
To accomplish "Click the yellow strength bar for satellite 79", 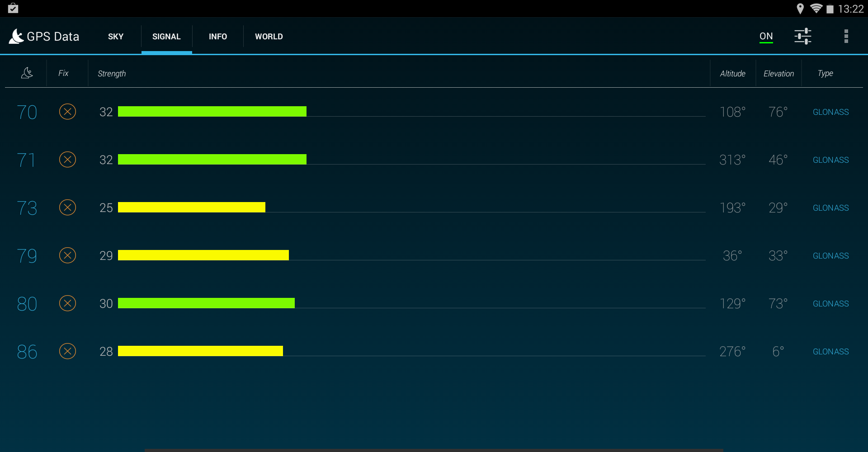I will (203, 255).
